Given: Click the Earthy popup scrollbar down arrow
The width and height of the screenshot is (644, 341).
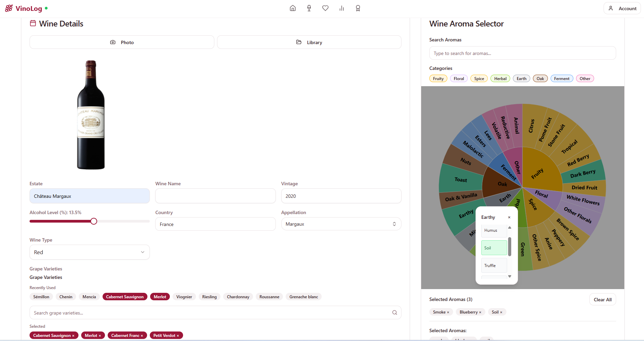Looking at the screenshot, I should tap(509, 277).
